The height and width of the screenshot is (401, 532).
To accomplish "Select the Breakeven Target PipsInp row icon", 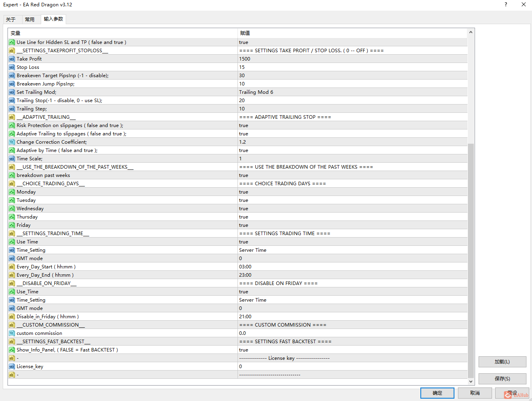I will click(12, 76).
